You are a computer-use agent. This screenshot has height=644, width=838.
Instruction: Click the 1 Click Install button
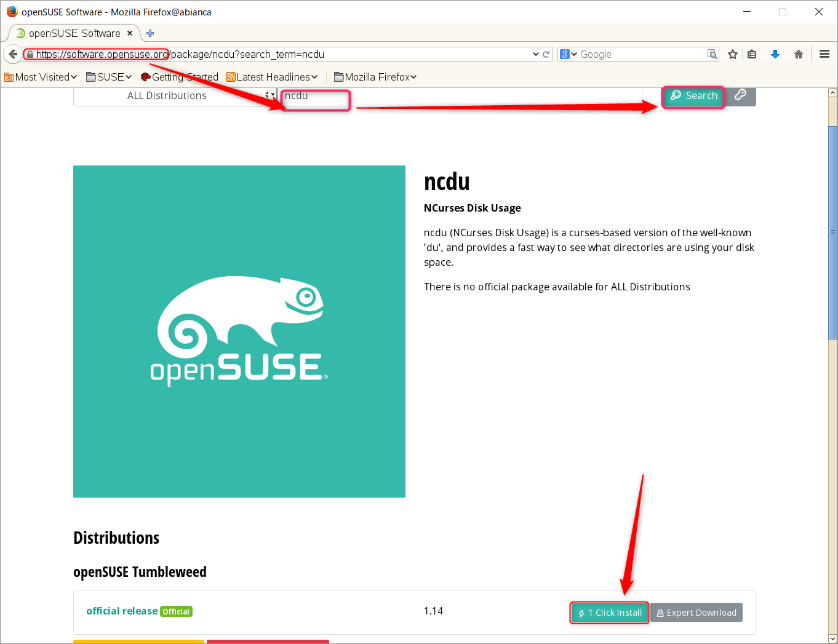(x=610, y=613)
